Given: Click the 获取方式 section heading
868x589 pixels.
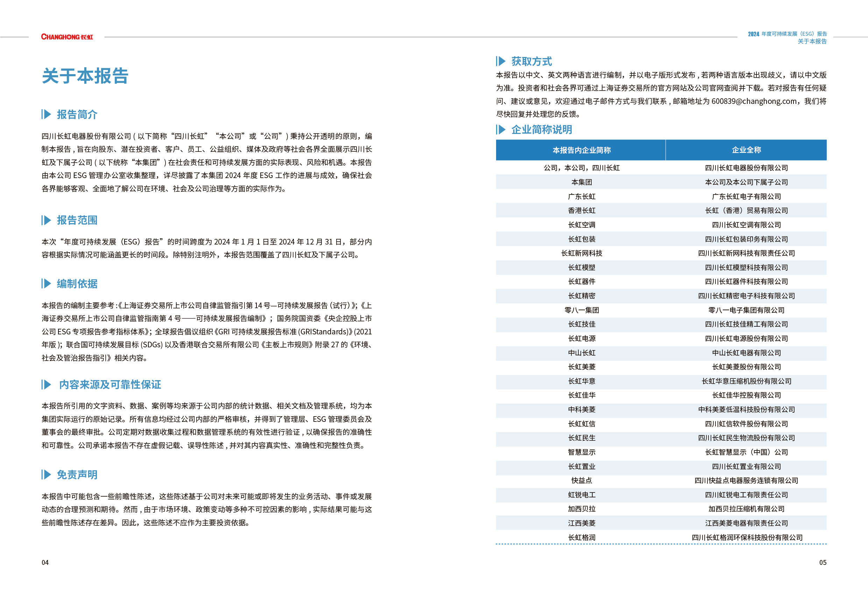Looking at the screenshot, I should (531, 61).
